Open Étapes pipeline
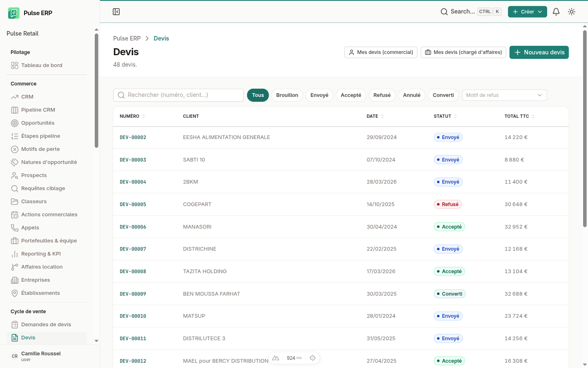This screenshot has height=368, width=588. click(x=47, y=136)
